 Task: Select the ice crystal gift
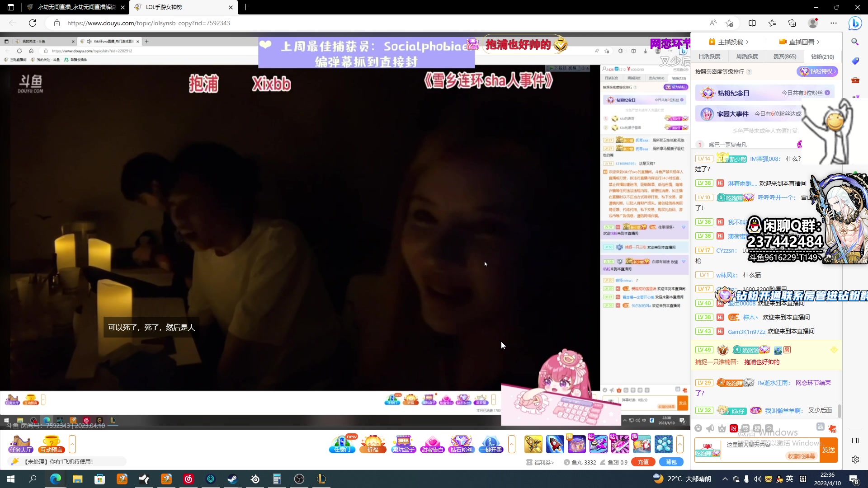coord(664,444)
